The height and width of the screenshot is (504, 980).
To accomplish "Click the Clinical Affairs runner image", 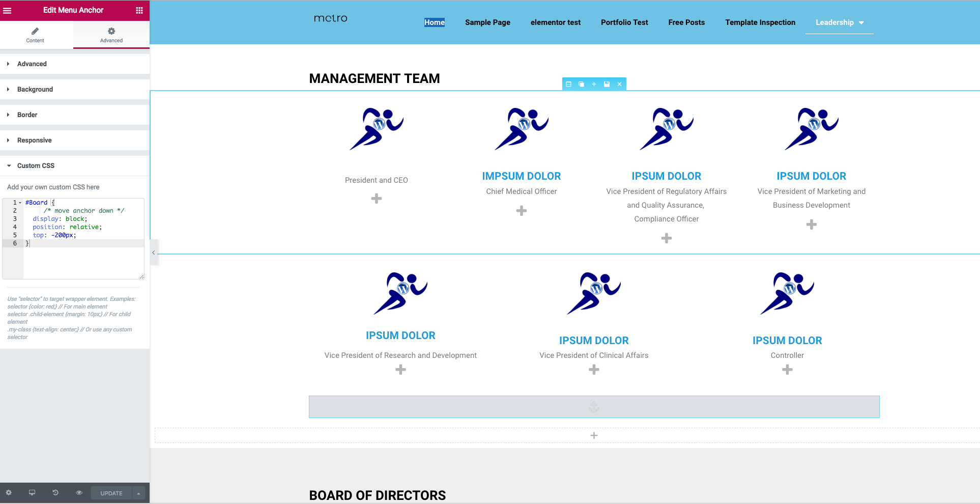I will point(594,293).
